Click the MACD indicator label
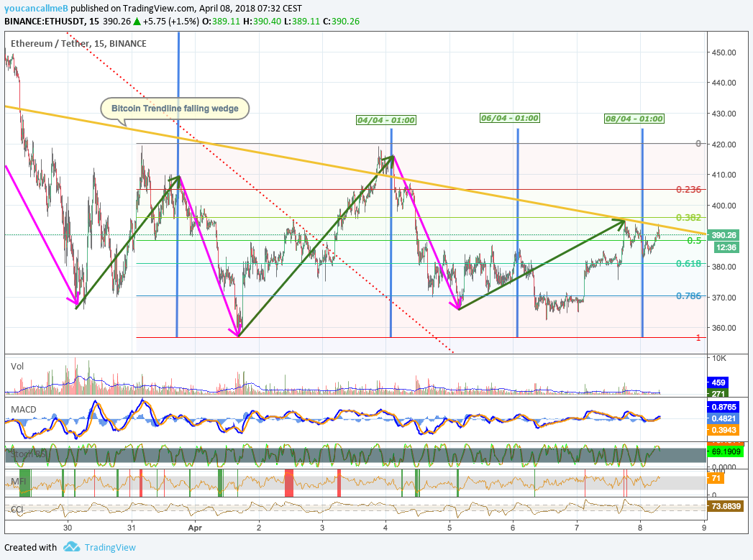 (x=24, y=409)
